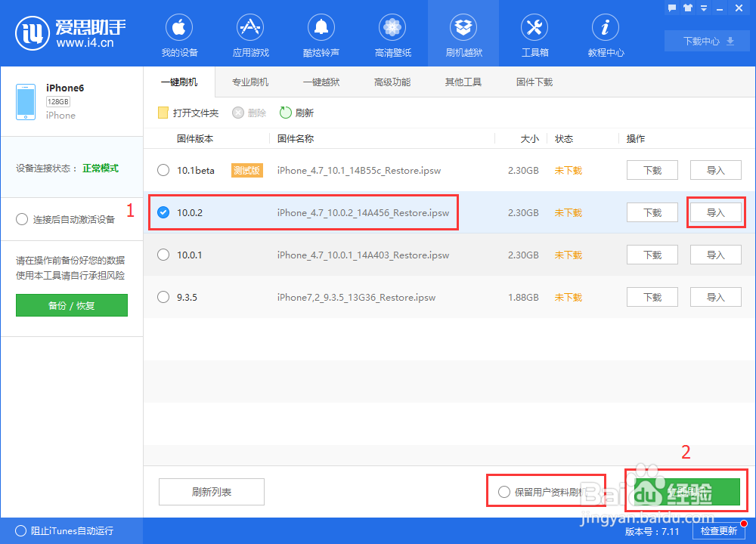Screen dimensions: 756x544
Task: Click the 检查更新 button
Action: (x=718, y=530)
